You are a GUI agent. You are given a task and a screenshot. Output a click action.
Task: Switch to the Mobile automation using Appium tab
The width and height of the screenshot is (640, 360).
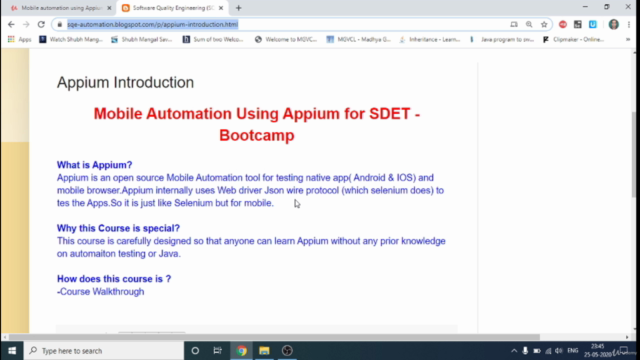[61, 8]
